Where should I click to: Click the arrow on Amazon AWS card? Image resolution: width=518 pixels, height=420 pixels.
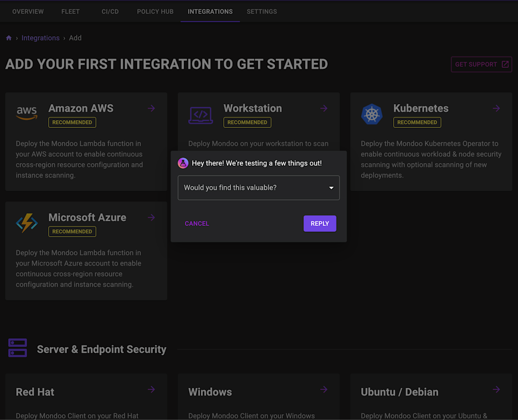(151, 108)
